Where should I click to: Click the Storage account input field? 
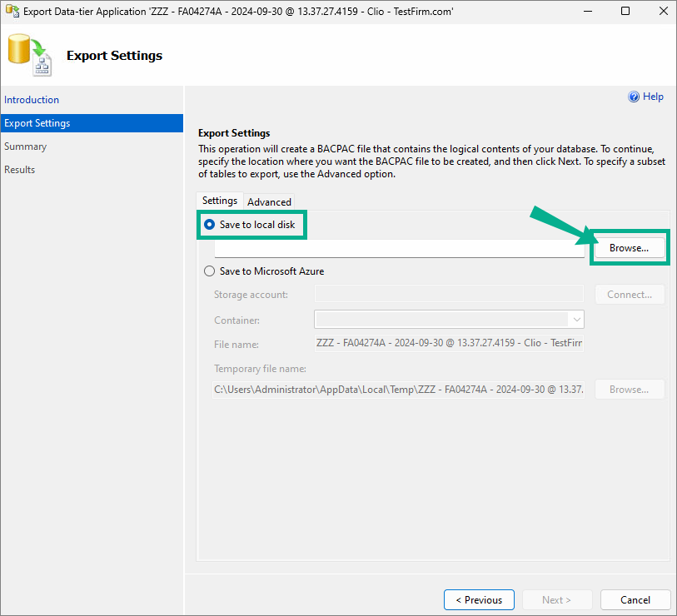click(x=449, y=294)
